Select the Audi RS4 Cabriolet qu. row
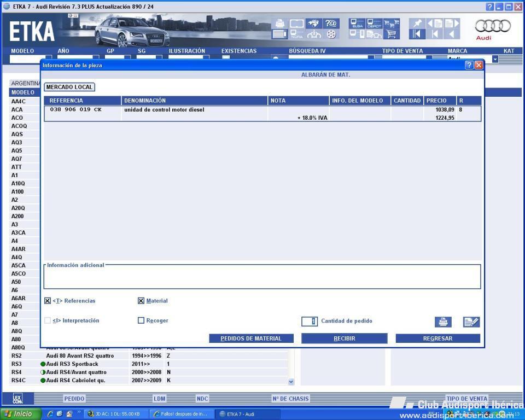Image resolution: width=525 pixels, height=420 pixels. coord(149,380)
